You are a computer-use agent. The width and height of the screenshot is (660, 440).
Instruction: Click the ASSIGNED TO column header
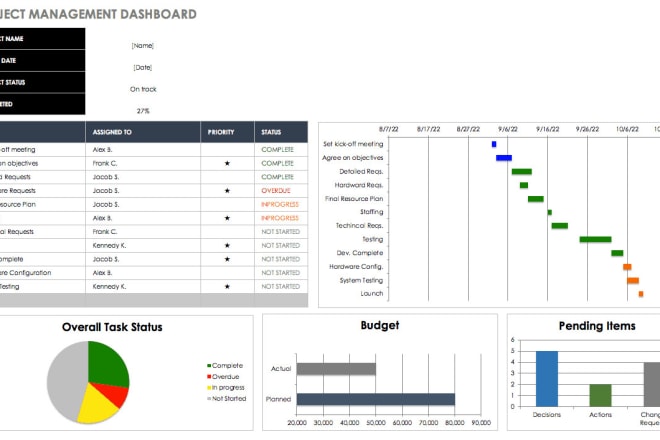click(143, 132)
